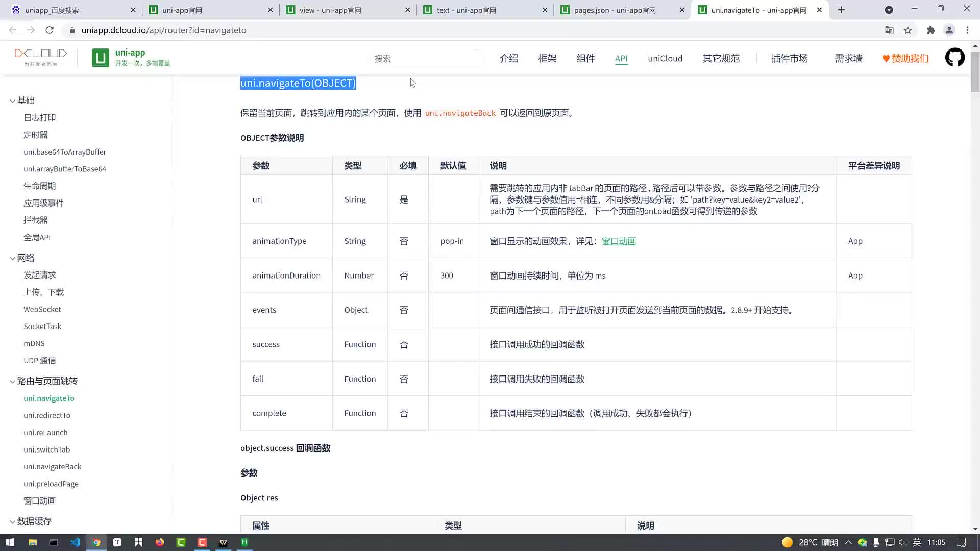Open the Windows Start menu

(10, 542)
